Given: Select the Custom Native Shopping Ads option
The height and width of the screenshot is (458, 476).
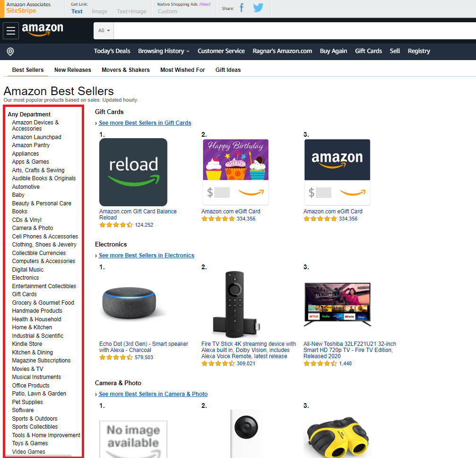Looking at the screenshot, I should 167,11.
